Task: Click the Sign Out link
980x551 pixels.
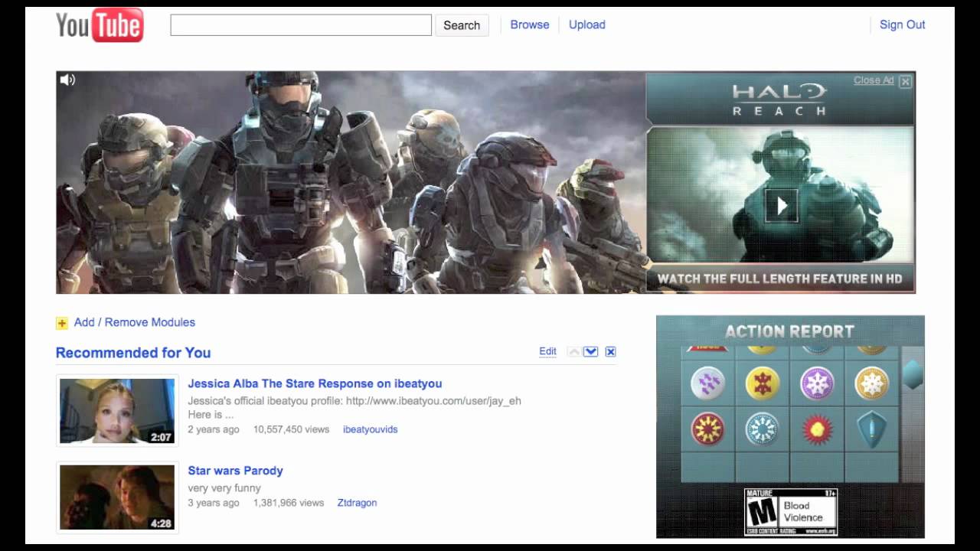Action: point(902,24)
